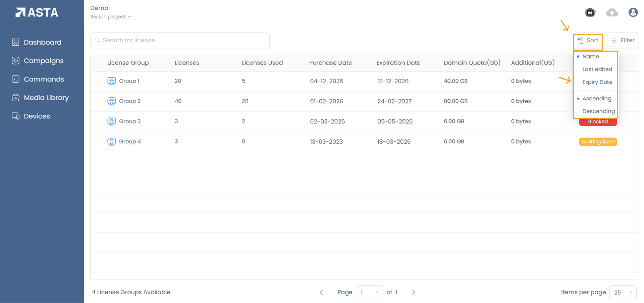Click the Search for license field
644x303 pixels.
tap(180, 41)
